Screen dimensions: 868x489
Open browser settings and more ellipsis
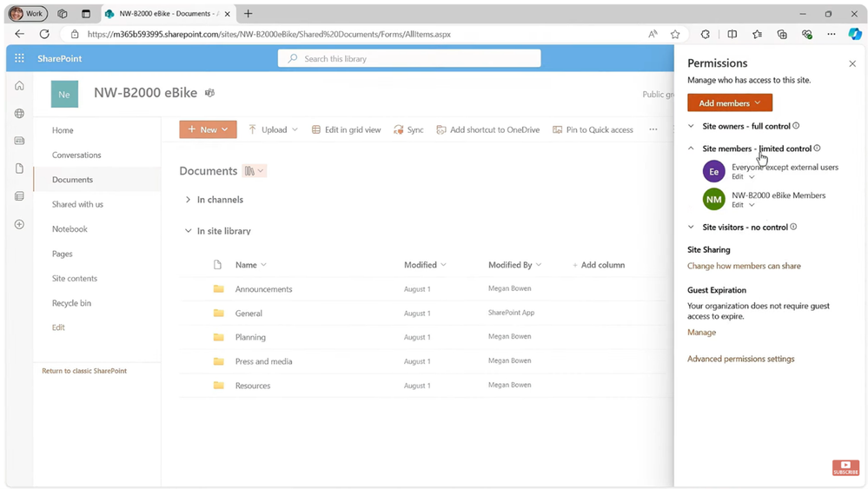point(832,34)
